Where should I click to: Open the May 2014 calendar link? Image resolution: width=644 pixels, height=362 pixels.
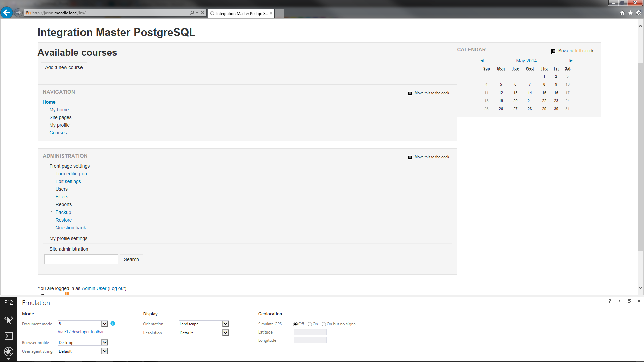point(526,61)
